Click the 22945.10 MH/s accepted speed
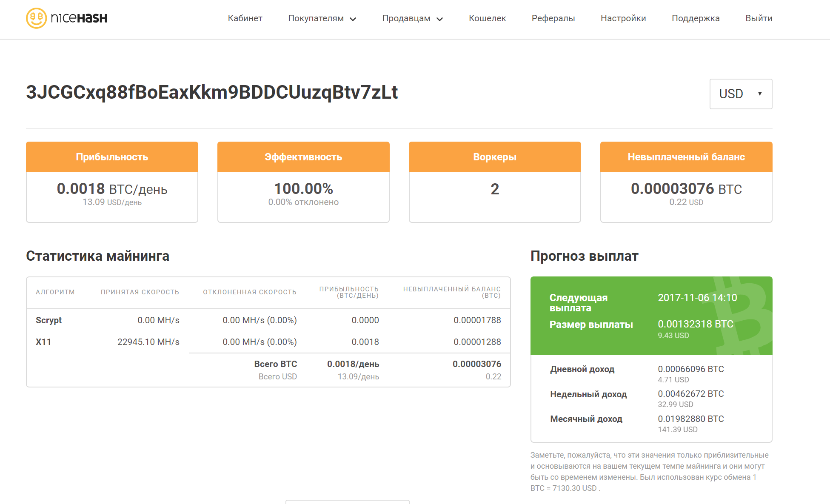Screen dimensions: 830x504 point(148,342)
